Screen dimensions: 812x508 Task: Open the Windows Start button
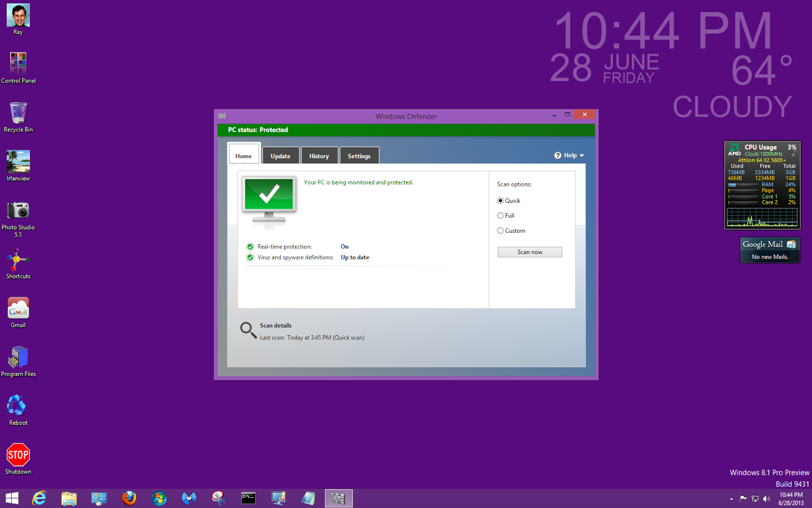point(12,498)
